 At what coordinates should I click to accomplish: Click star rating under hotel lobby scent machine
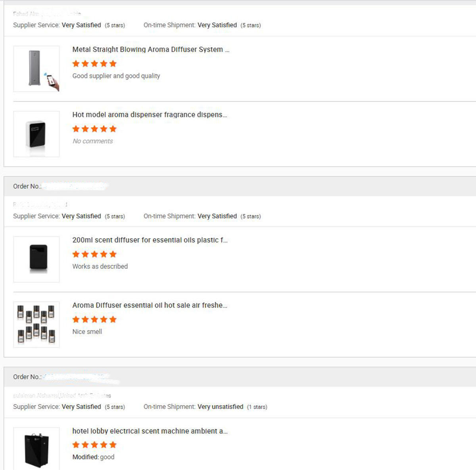pos(94,445)
